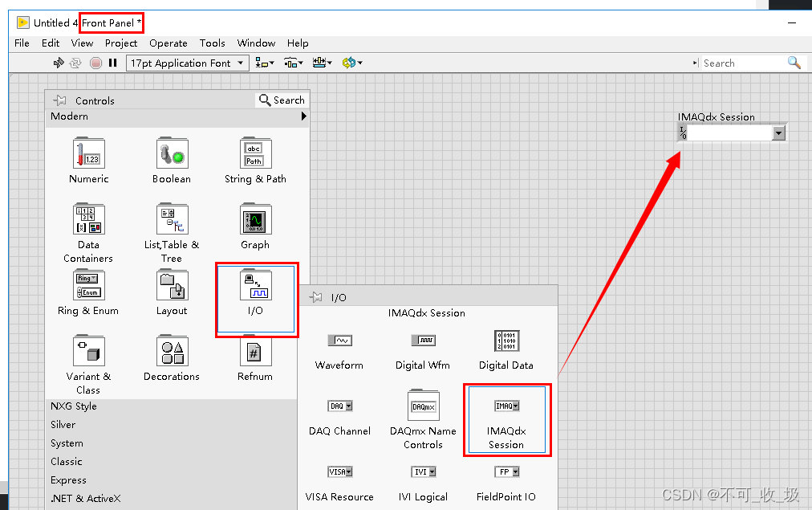Image resolution: width=812 pixels, height=510 pixels.
Task: Open the I/O palette icon
Action: coord(256,284)
